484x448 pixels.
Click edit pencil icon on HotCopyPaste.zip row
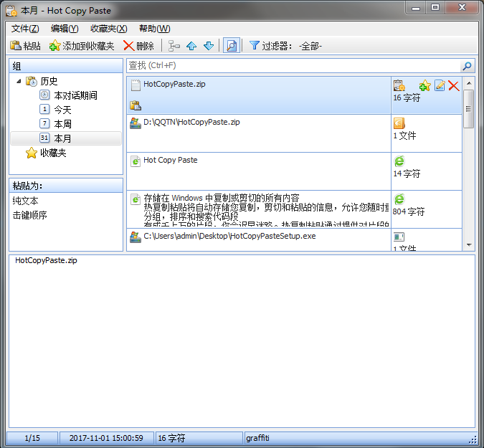(x=440, y=85)
